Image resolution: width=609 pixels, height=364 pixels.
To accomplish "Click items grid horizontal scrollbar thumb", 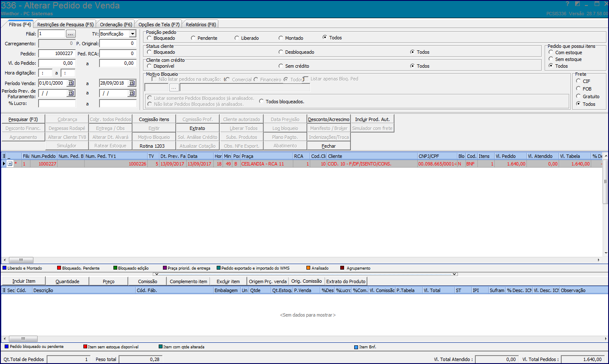I will pos(23,339).
